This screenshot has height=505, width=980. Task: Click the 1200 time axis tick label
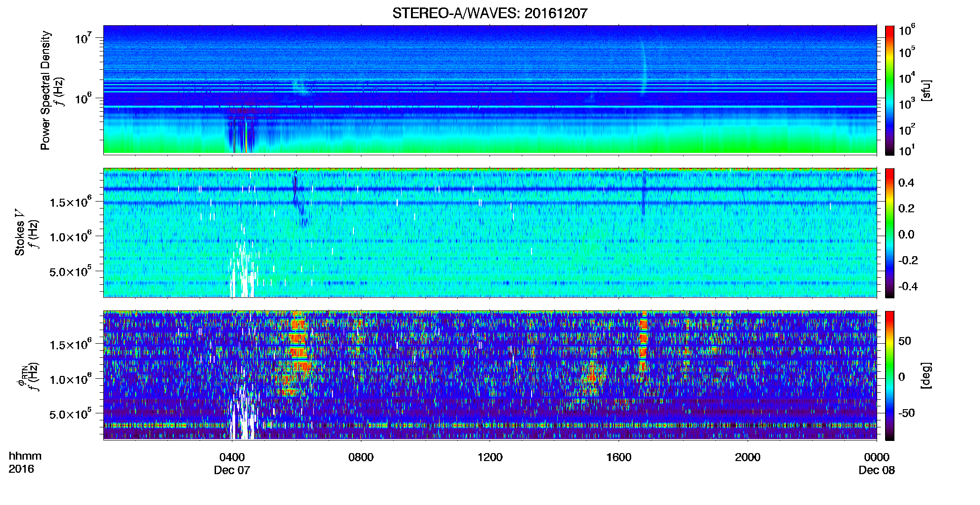[490, 457]
